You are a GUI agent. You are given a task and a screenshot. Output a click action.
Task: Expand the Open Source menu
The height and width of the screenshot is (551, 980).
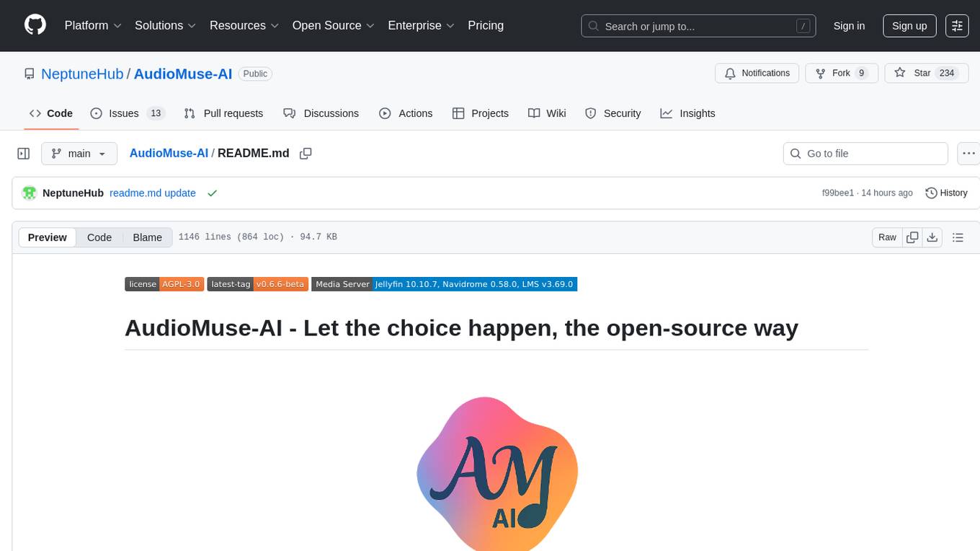(x=333, y=25)
